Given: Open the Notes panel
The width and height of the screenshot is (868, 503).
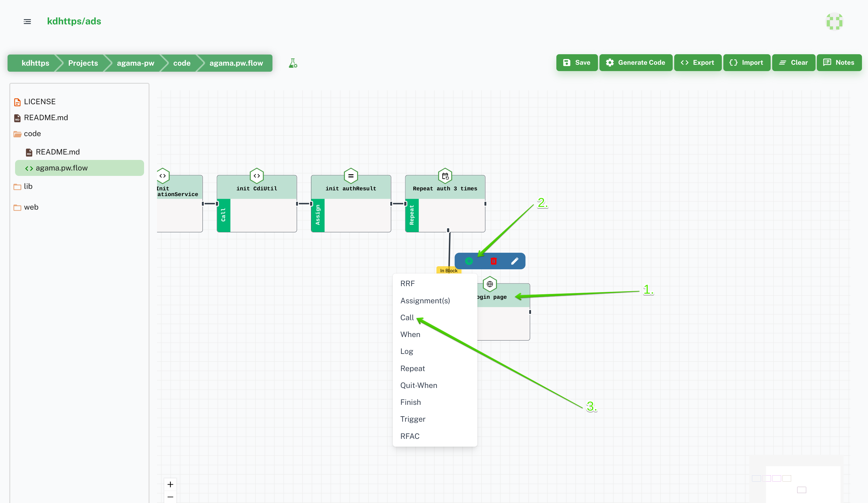Looking at the screenshot, I should click(x=839, y=63).
